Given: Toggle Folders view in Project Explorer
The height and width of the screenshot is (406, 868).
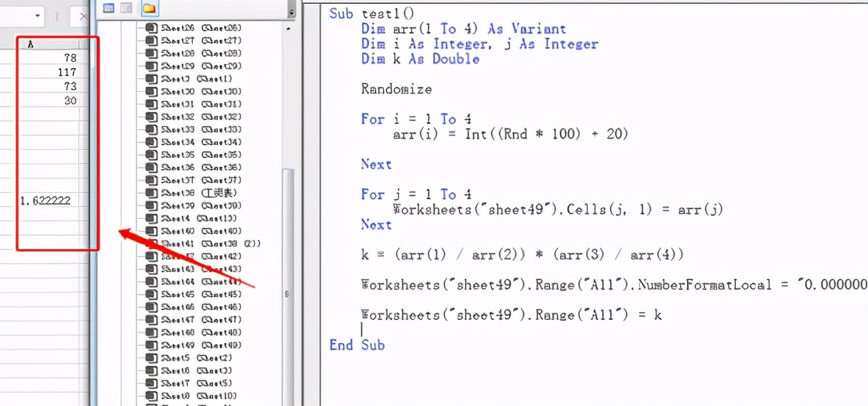Looking at the screenshot, I should 148,9.
